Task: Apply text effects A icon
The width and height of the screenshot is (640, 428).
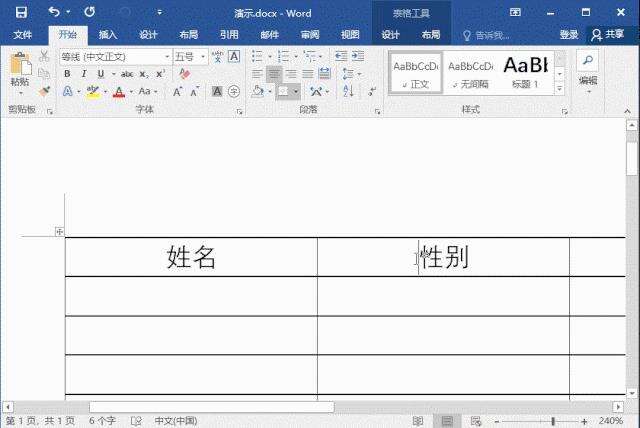Action: click(68, 91)
